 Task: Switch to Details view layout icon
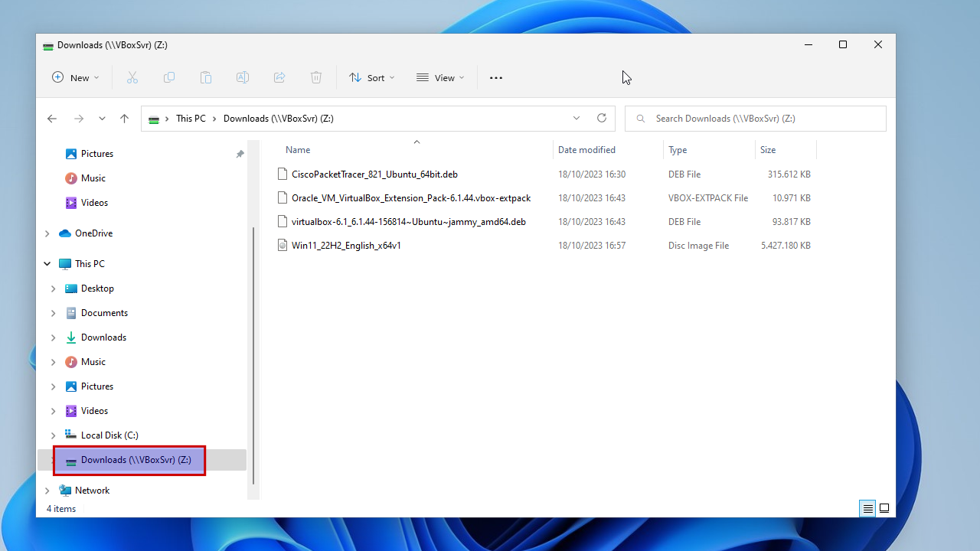click(867, 508)
